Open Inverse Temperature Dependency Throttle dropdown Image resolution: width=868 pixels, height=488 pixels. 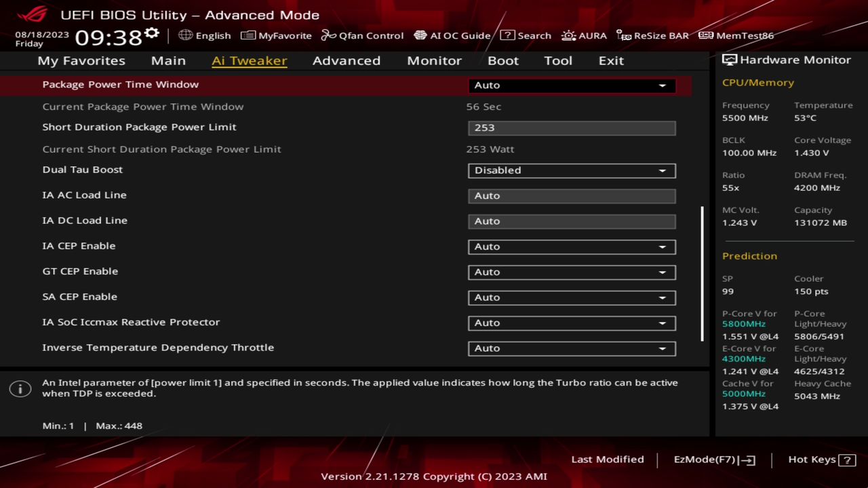coord(572,348)
